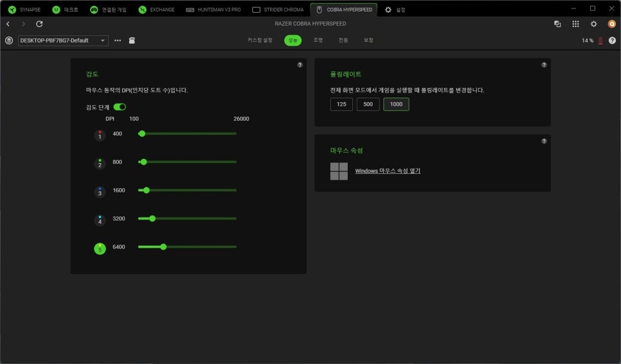Viewport: 621px width, 364px height.
Task: Open the 매크로 tab
Action: (66, 10)
